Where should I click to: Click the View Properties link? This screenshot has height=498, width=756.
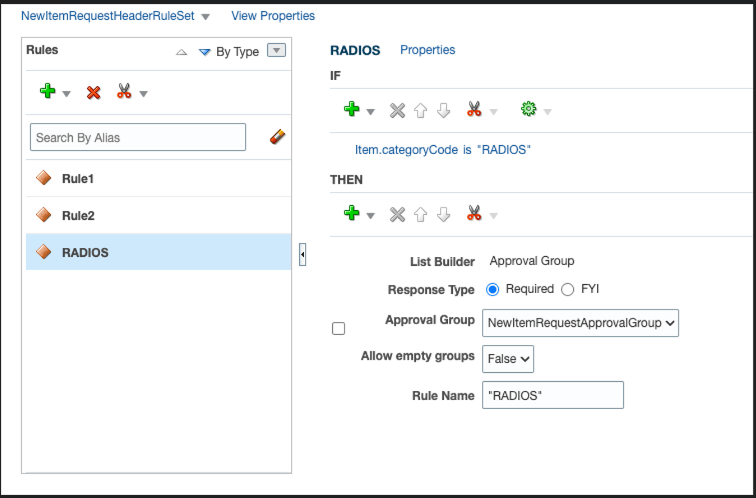pos(272,16)
